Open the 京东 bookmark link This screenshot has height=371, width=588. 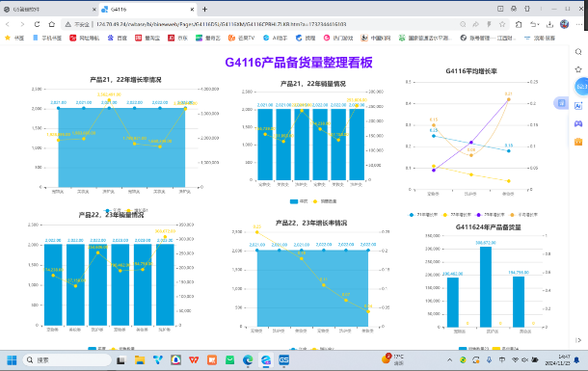click(177, 38)
